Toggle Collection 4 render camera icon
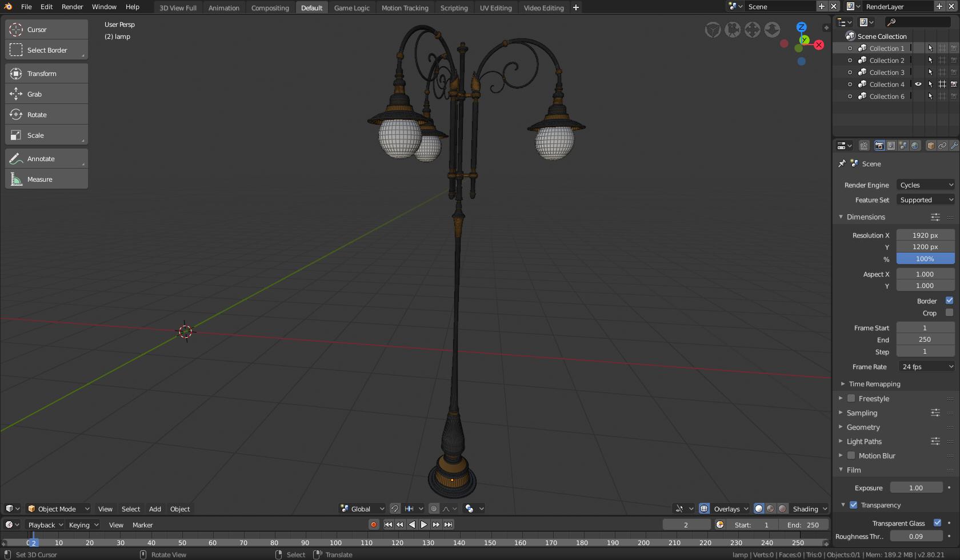The width and height of the screenshot is (960, 560). pyautogui.click(x=954, y=84)
